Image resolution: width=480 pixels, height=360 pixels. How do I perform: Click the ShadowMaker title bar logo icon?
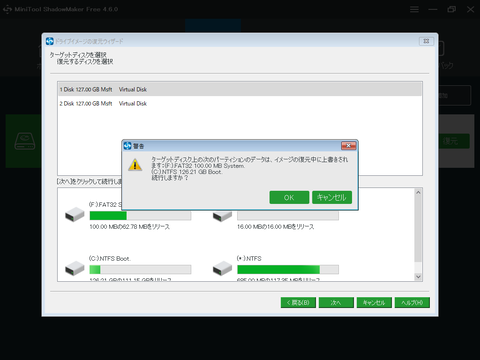(7, 9)
